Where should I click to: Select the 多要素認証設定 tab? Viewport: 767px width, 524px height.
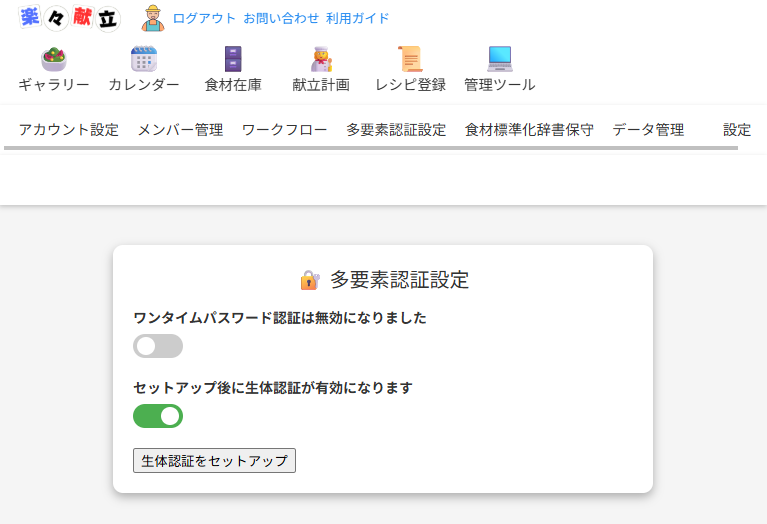[396, 130]
